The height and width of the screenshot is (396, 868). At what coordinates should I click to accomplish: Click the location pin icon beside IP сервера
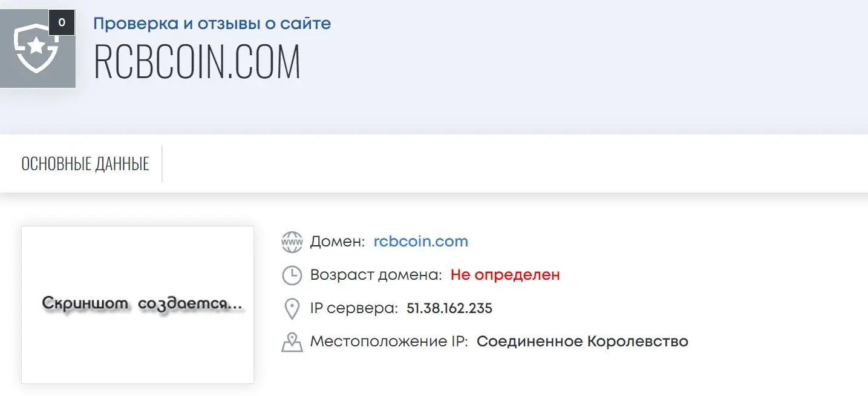tap(292, 309)
